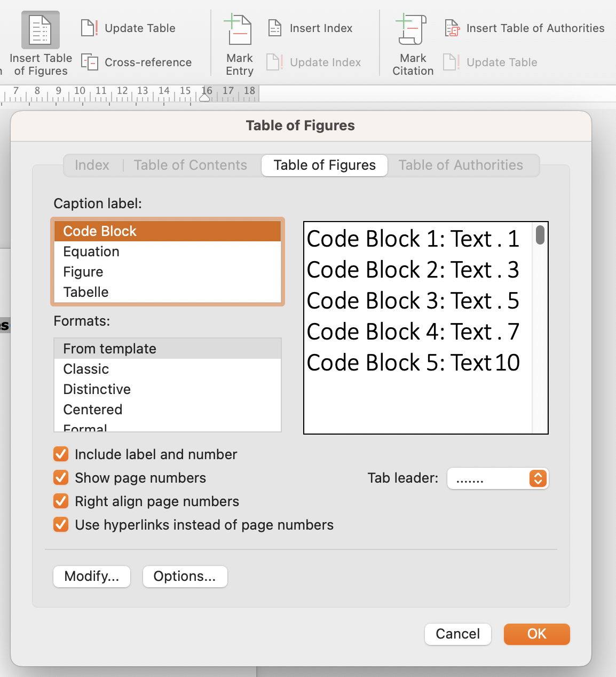Switch to the Table of Contents tab

tap(190, 165)
